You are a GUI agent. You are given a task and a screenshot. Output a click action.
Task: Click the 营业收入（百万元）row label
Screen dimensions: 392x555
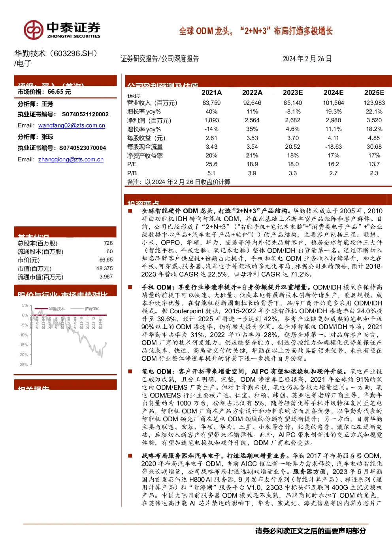coord(152,103)
